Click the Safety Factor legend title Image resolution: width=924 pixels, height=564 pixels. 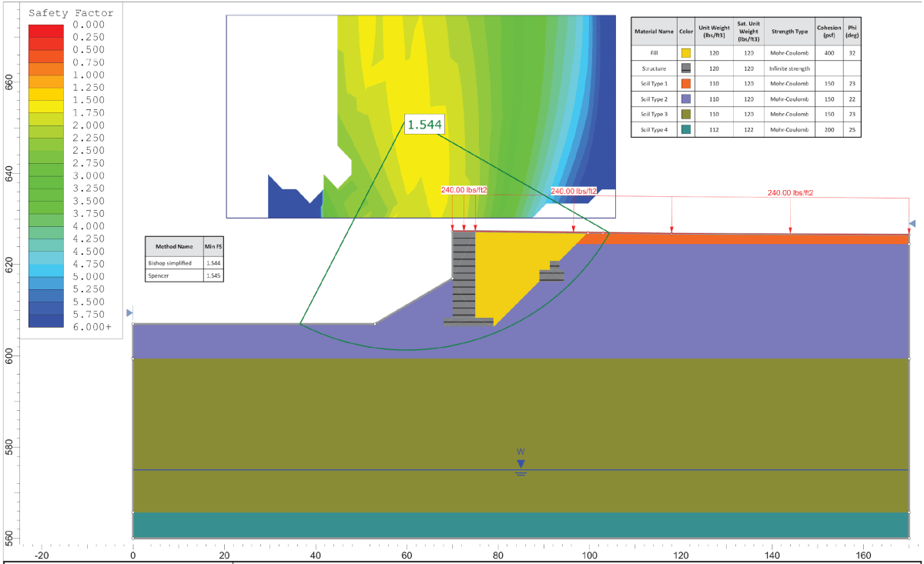(69, 12)
